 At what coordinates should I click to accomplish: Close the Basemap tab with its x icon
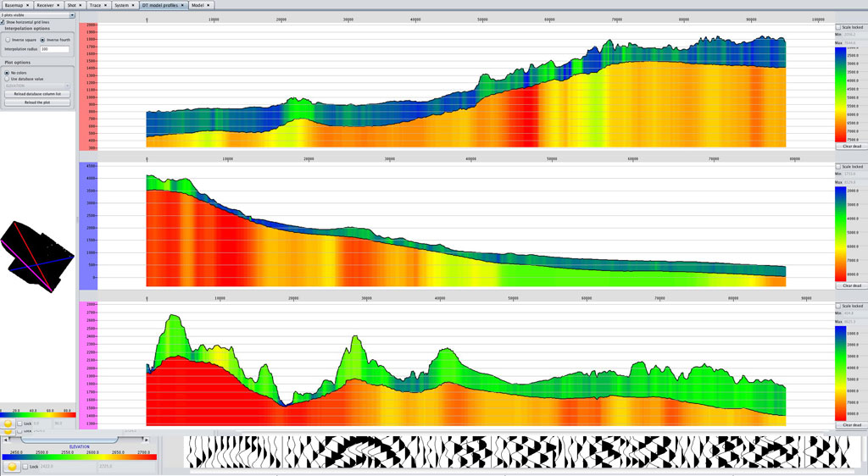(x=28, y=5)
